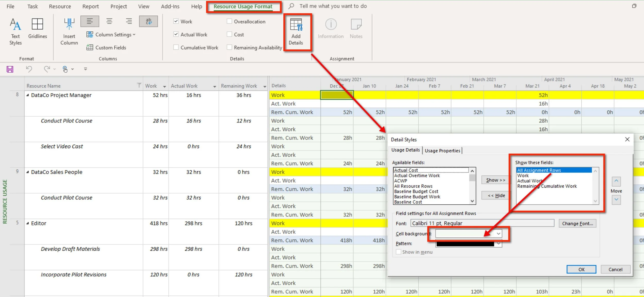Switch to the View tab
Viewport: 644px width, 297px height.
click(x=143, y=6)
